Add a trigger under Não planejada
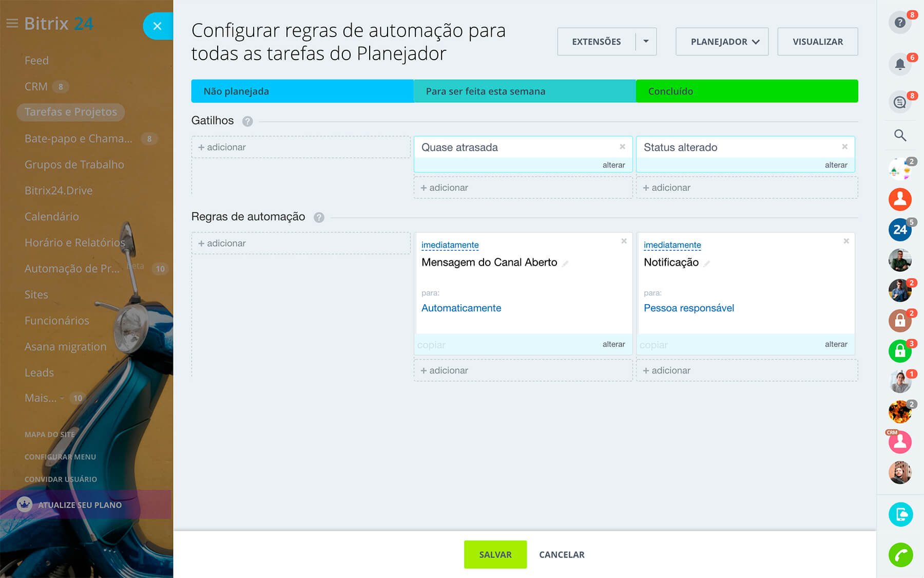This screenshot has width=924, height=578. tap(222, 147)
